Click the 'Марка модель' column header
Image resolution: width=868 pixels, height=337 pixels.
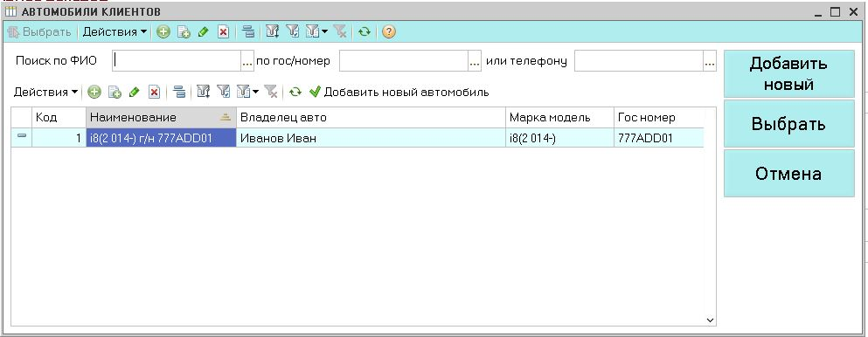pos(559,117)
